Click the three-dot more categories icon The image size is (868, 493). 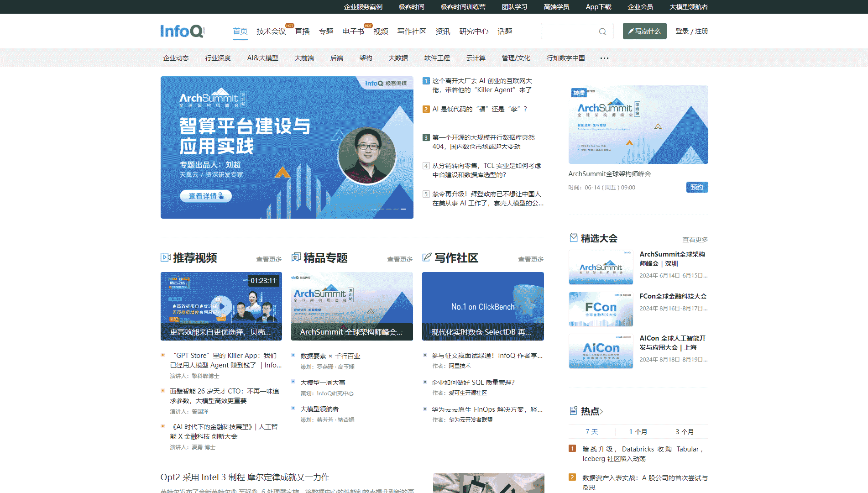click(604, 58)
